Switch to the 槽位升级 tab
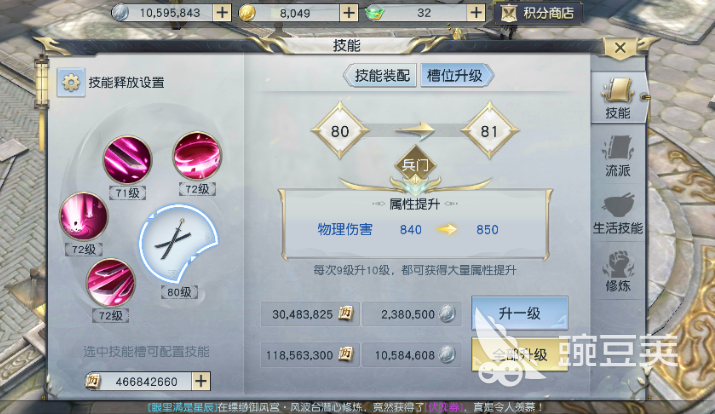The height and width of the screenshot is (414, 715). pos(456,75)
